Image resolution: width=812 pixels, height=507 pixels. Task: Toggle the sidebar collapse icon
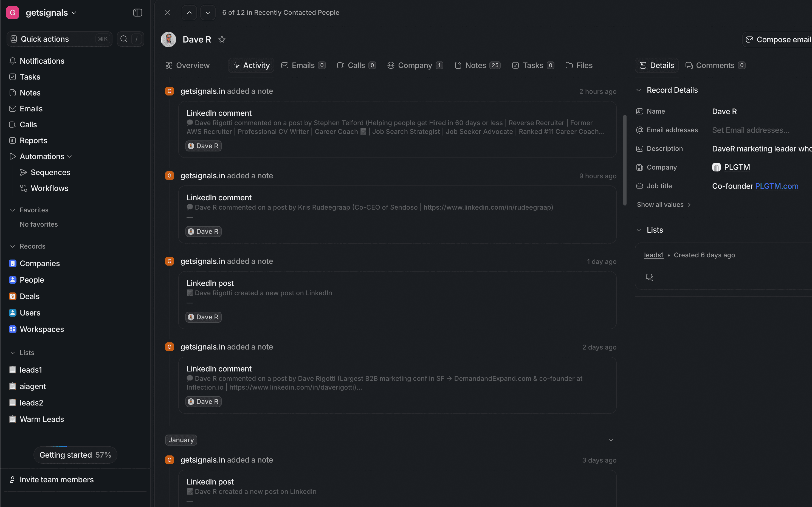[137, 13]
